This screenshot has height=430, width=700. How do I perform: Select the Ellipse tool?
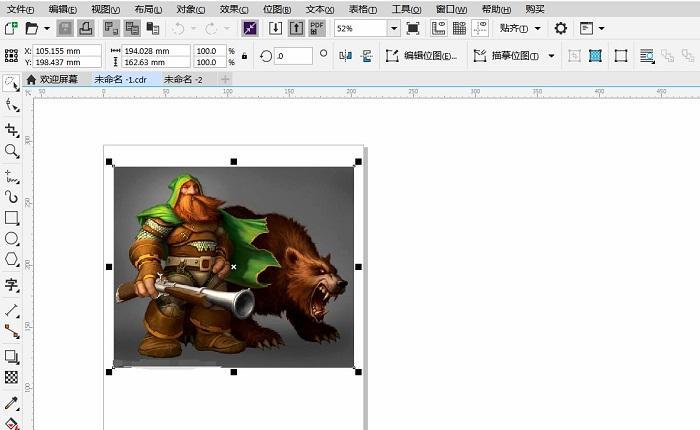(11, 239)
